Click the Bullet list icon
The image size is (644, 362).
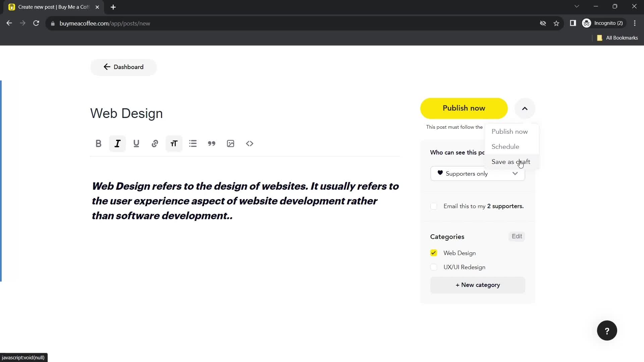pyautogui.click(x=193, y=144)
